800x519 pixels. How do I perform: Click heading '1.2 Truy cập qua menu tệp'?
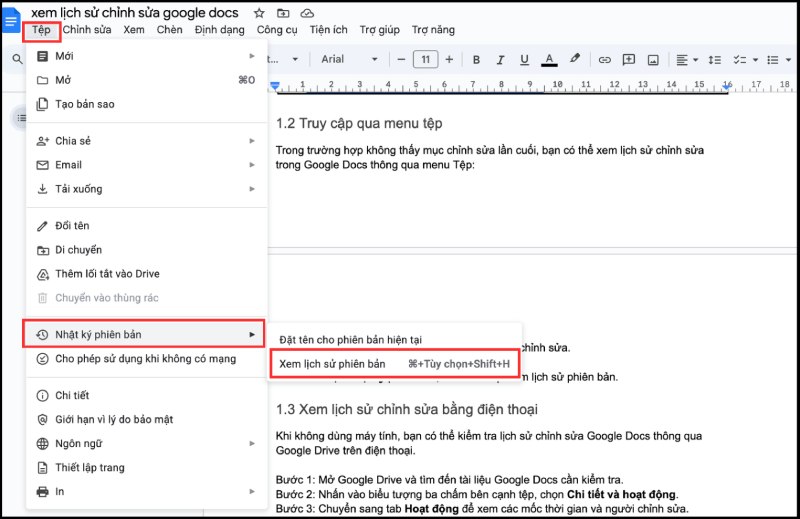pos(359,123)
